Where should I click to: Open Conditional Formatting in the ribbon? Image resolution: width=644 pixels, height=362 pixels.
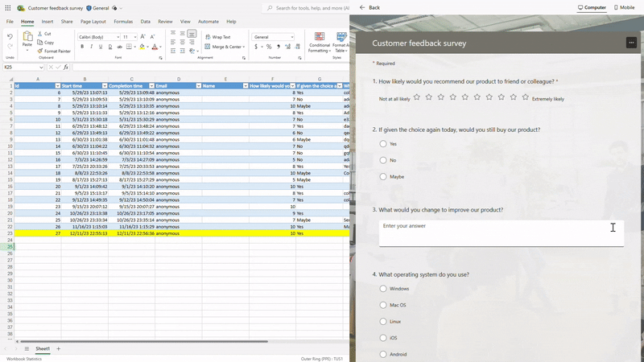(x=320, y=42)
